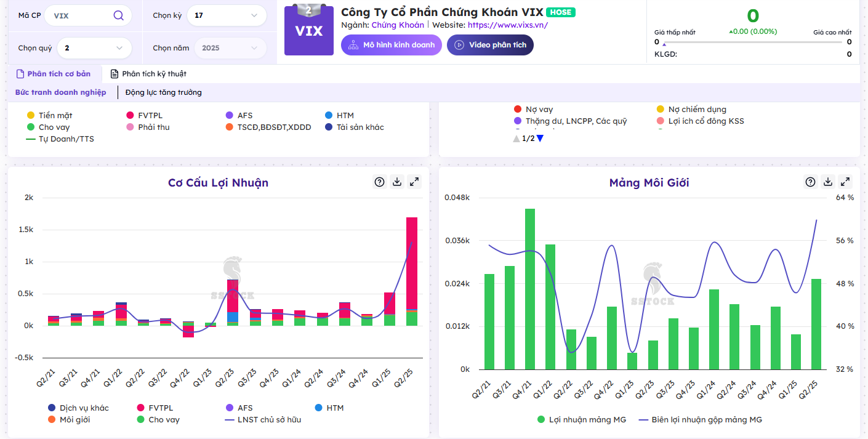The height and width of the screenshot is (439, 868).
Task: Open help for Cơ Cấu Lợi Nhuận chart
Action: pyautogui.click(x=379, y=182)
